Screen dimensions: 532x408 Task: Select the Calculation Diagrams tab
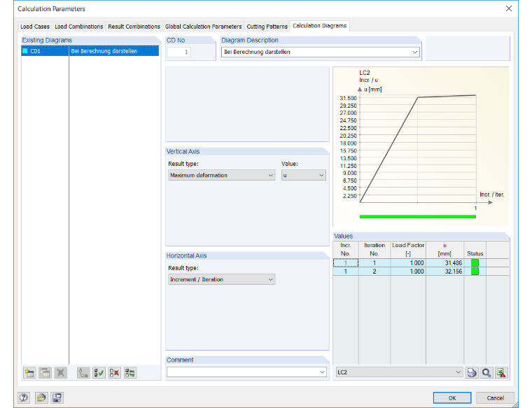(320, 26)
